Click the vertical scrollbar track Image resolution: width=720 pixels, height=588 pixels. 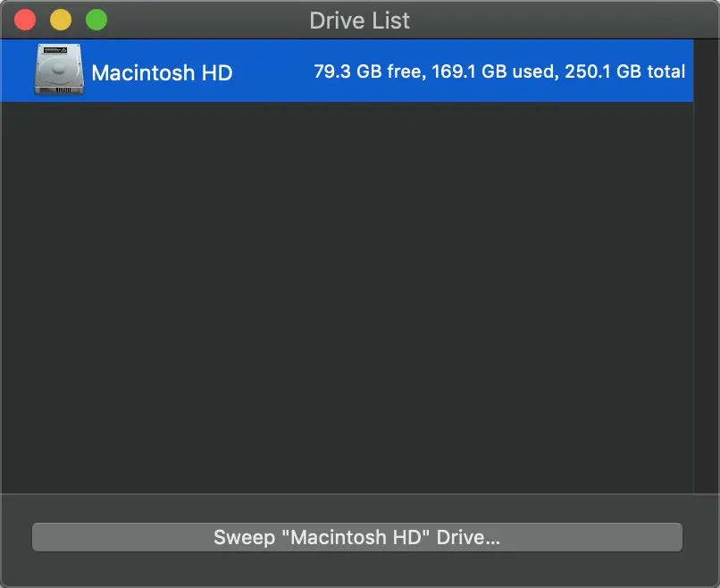707,266
